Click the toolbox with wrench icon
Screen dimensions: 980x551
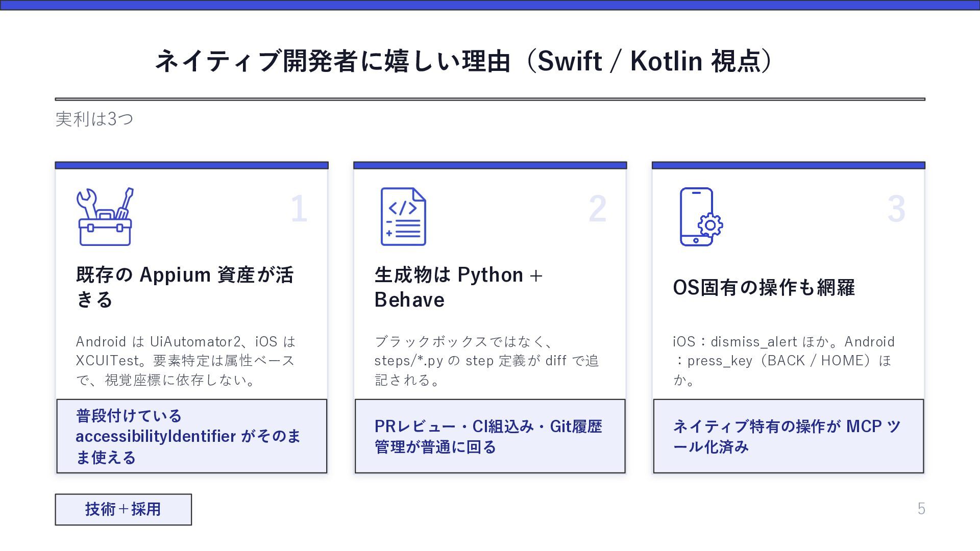coord(105,216)
